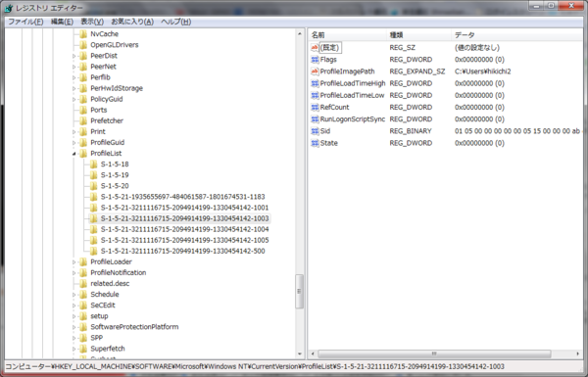
Task: Open the ヘルプ(H) menu
Action: pyautogui.click(x=175, y=22)
